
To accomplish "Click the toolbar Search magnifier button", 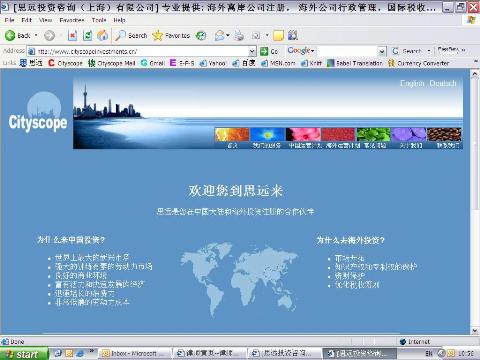I will click(131, 35).
